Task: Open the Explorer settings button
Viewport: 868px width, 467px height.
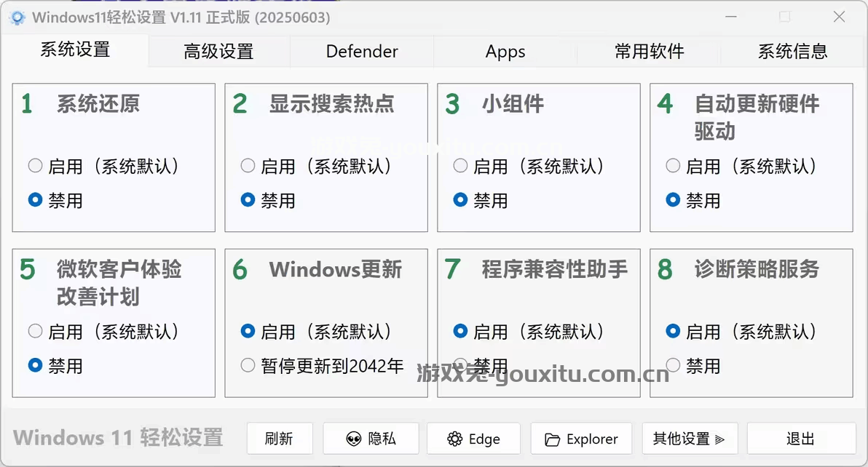Action: pyautogui.click(x=581, y=439)
